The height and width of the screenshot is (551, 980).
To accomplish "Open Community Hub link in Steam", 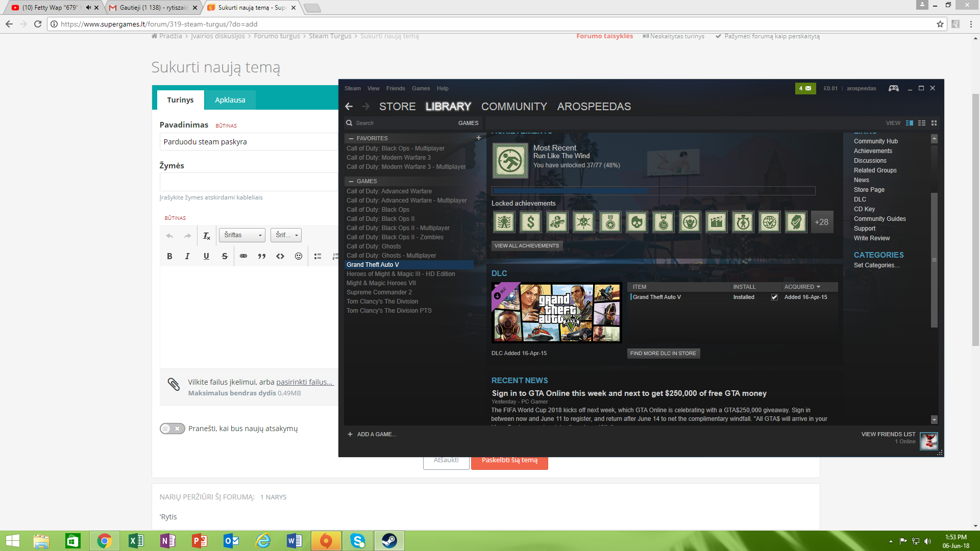I will click(876, 141).
